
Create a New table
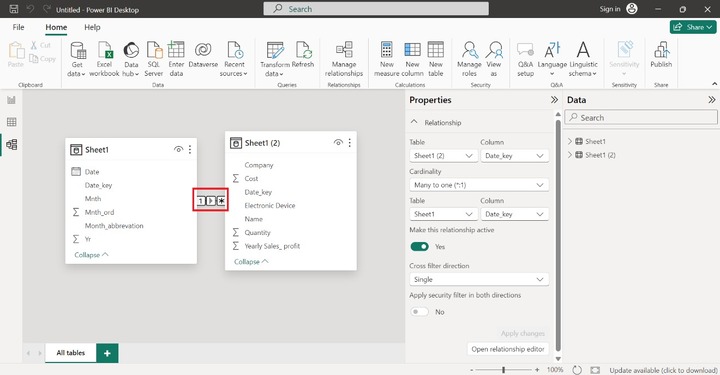click(436, 60)
